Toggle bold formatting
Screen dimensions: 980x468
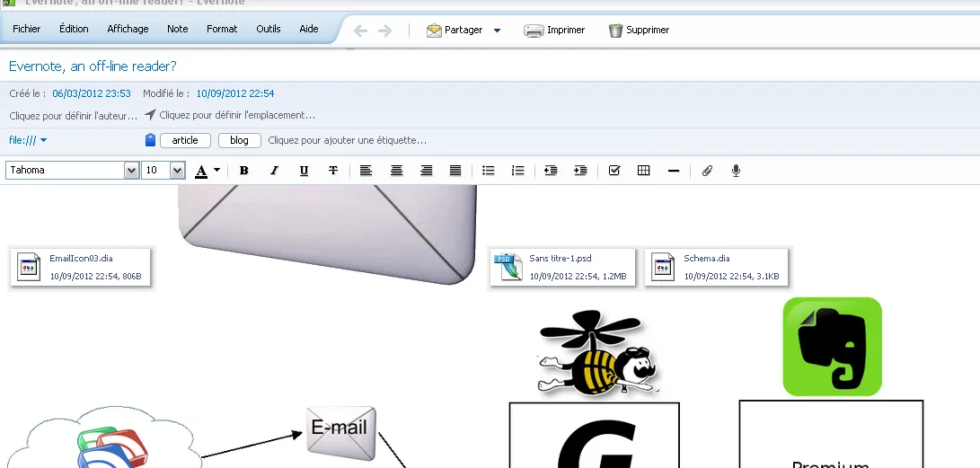point(243,171)
